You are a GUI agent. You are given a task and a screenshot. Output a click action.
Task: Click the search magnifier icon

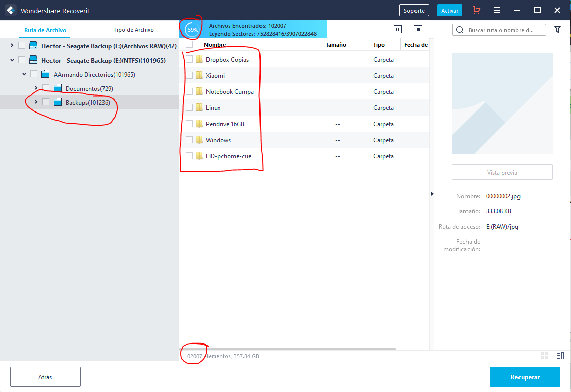pyautogui.click(x=460, y=30)
